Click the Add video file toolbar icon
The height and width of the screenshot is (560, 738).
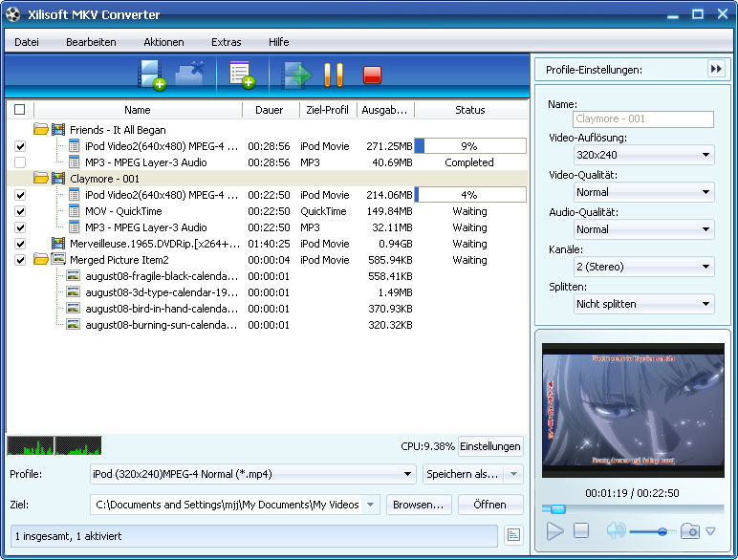pos(152,75)
